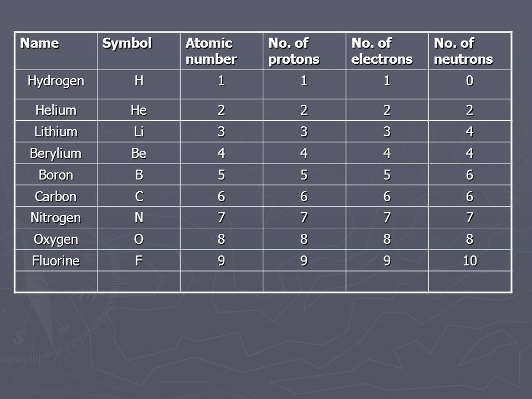Viewport: 532px width, 399px height.
Task: Select the O symbol cell
Action: (x=139, y=239)
